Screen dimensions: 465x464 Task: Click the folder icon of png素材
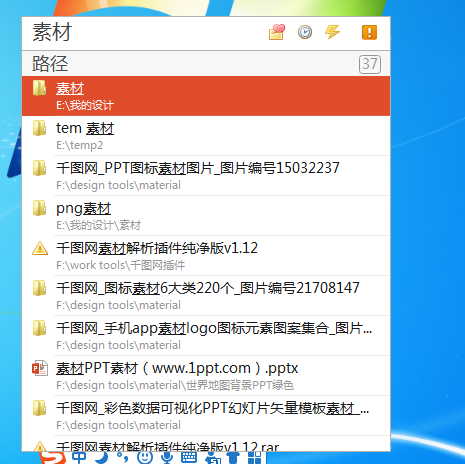coord(39,208)
